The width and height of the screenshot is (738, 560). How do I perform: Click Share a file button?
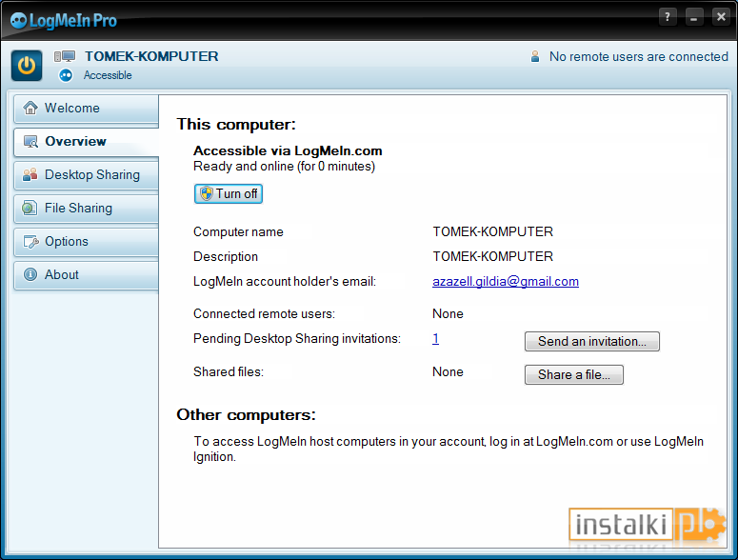point(574,374)
